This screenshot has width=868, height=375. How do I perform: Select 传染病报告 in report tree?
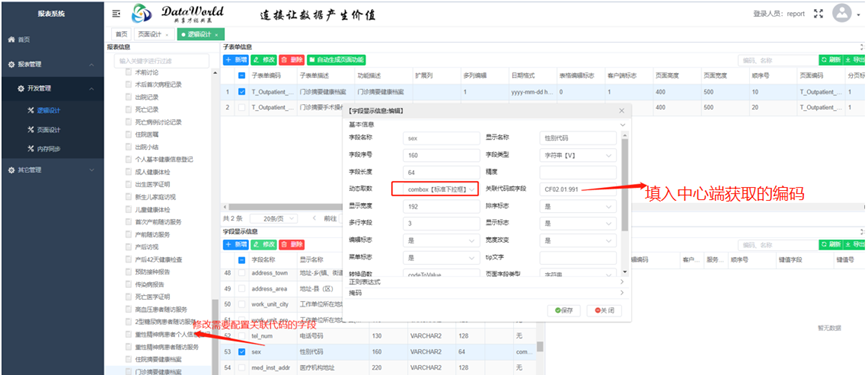[149, 285]
